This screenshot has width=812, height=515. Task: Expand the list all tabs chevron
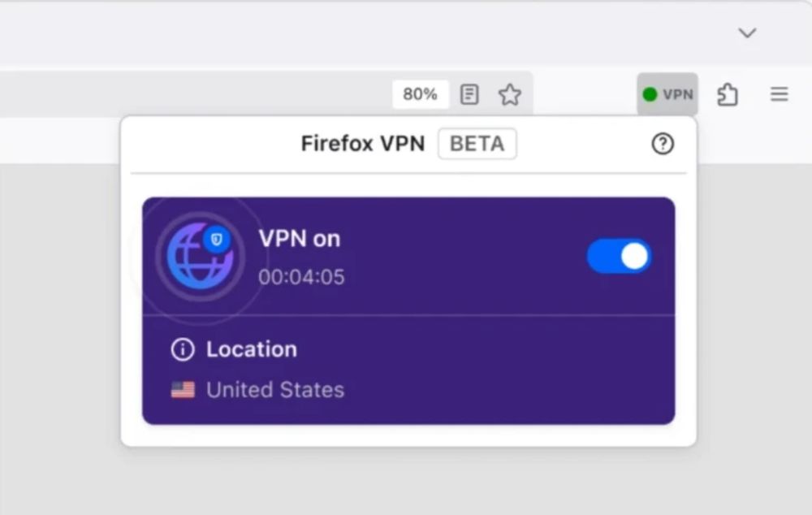pos(747,33)
